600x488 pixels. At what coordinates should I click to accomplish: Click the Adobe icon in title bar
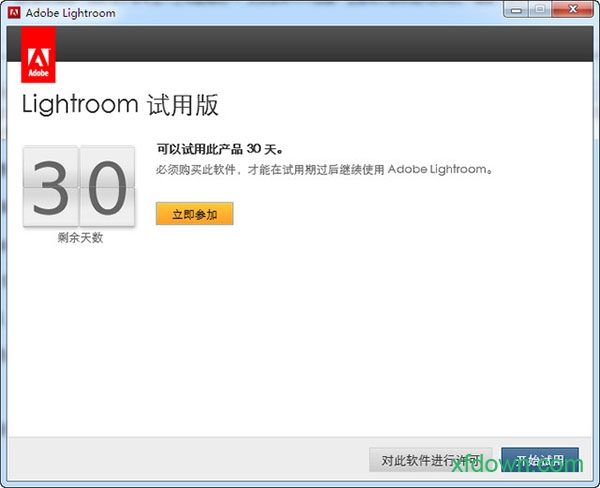(14, 13)
